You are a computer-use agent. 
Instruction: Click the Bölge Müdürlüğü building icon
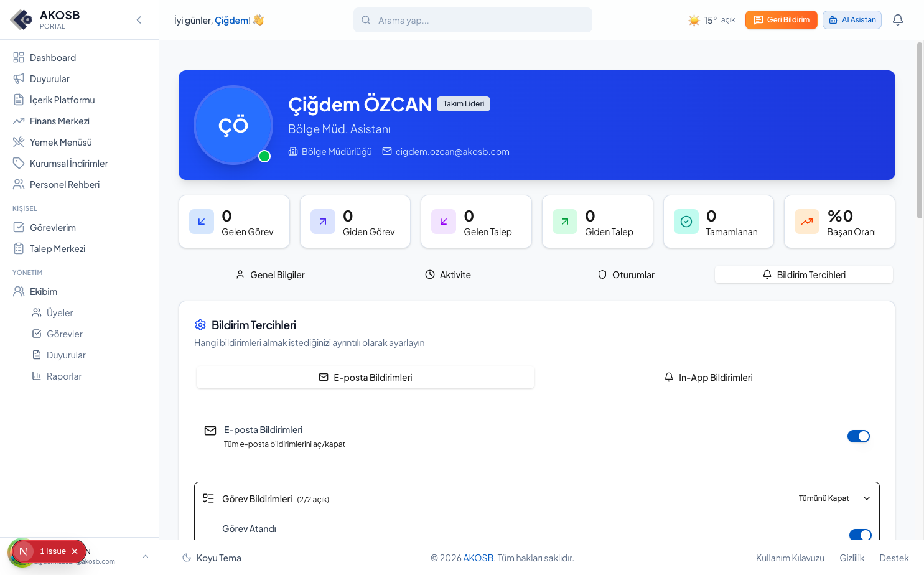[293, 152]
